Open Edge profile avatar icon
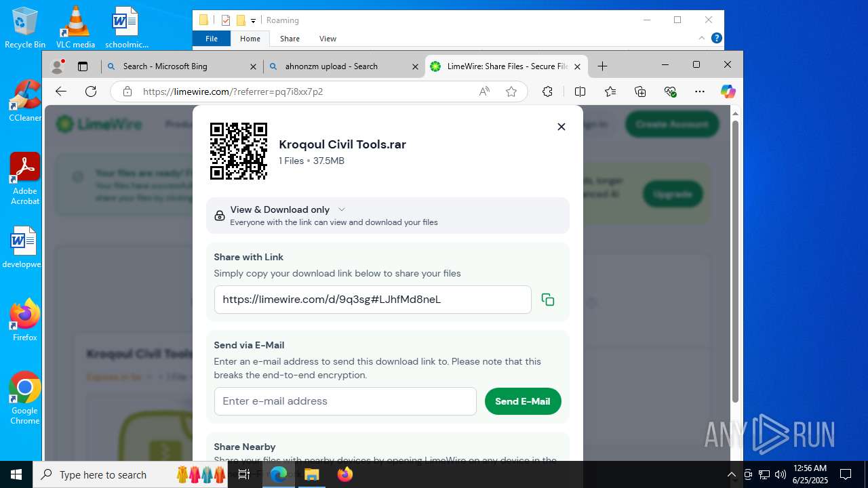Image resolution: width=868 pixels, height=488 pixels. 58,66
